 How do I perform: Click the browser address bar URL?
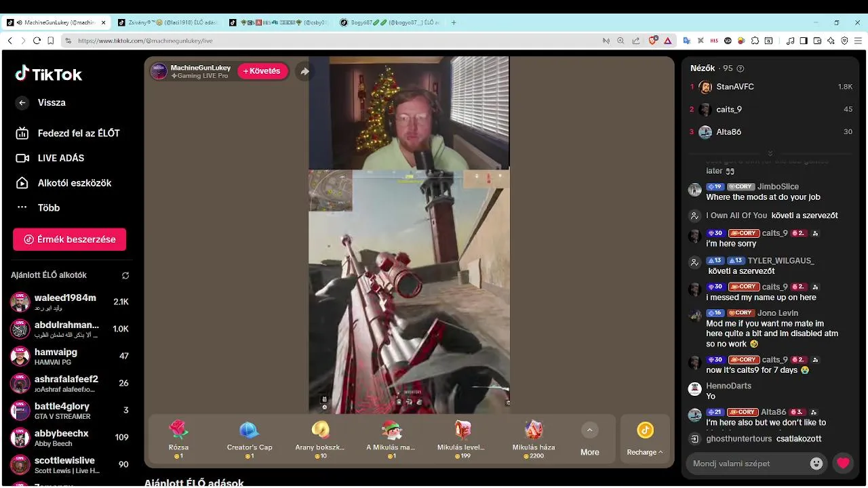tap(145, 41)
